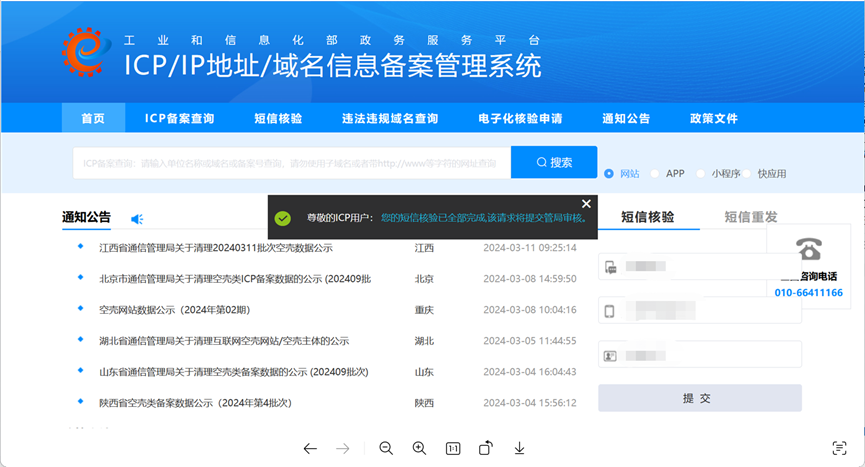Open the 政策文件 menu item
The image size is (865, 467).
tap(714, 118)
